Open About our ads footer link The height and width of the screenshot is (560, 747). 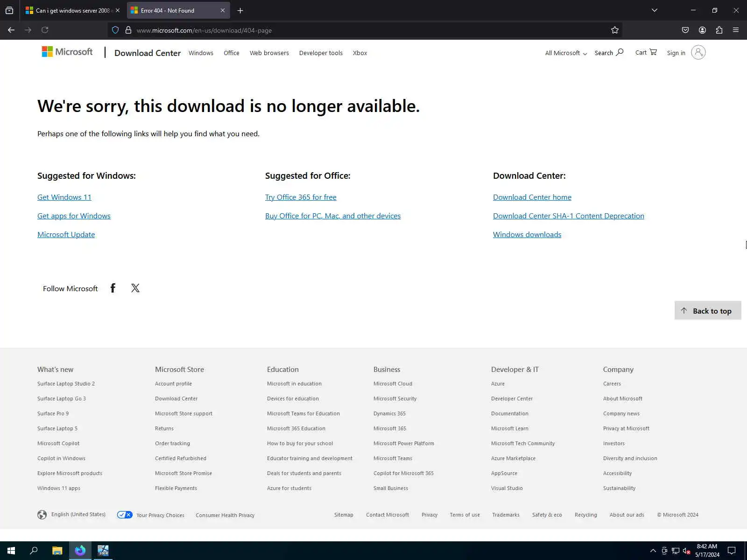(627, 515)
